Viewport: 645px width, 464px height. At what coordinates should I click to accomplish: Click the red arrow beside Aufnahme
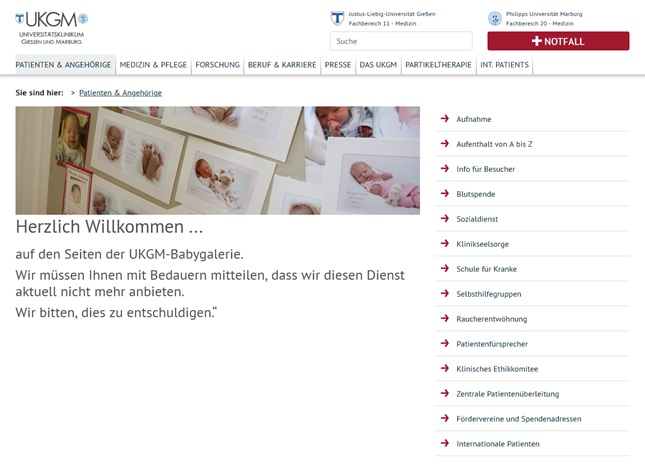(x=445, y=119)
